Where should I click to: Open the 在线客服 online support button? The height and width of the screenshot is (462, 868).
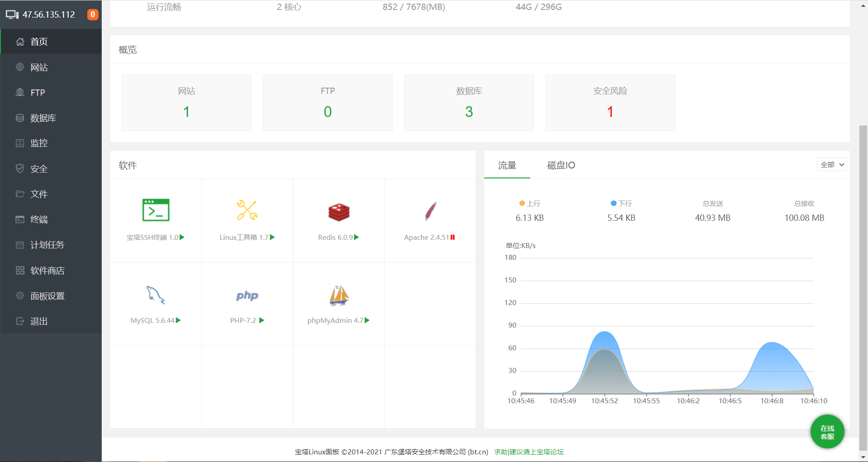827,432
